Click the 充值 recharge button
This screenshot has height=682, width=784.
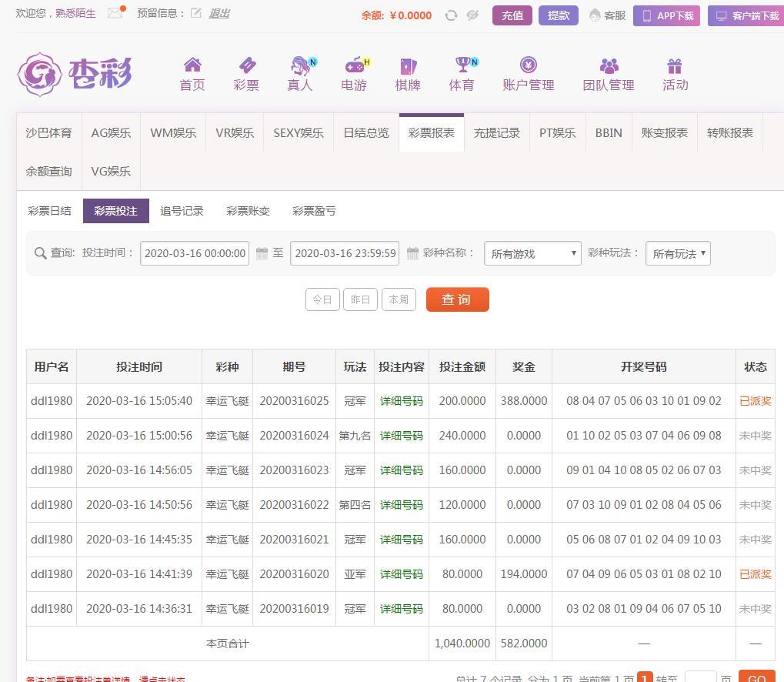[x=512, y=15]
